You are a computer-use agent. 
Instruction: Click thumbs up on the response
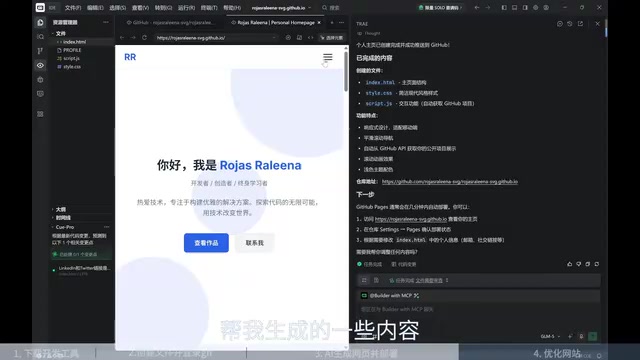click(x=570, y=264)
